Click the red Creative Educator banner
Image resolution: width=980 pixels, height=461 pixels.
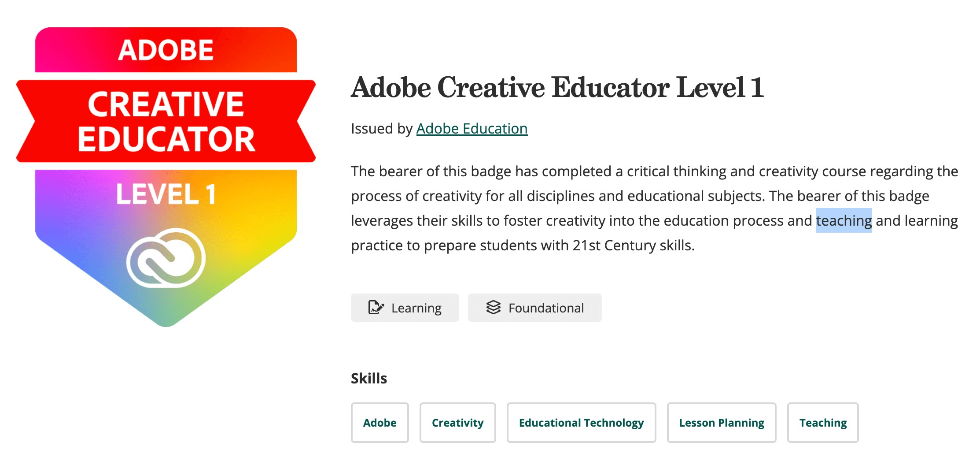pyautogui.click(x=166, y=121)
